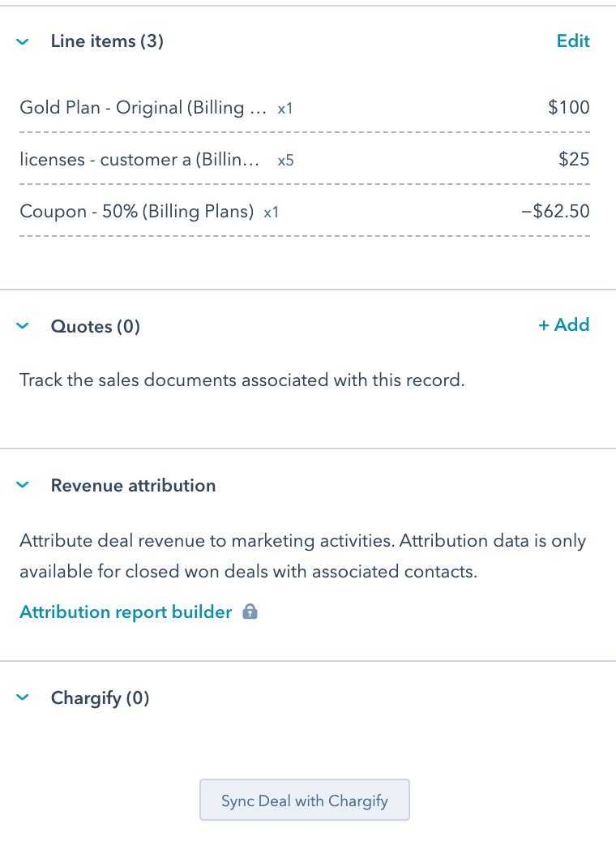This screenshot has width=616, height=850.
Task: Collapse the Chargify section chevron
Action: (23, 698)
